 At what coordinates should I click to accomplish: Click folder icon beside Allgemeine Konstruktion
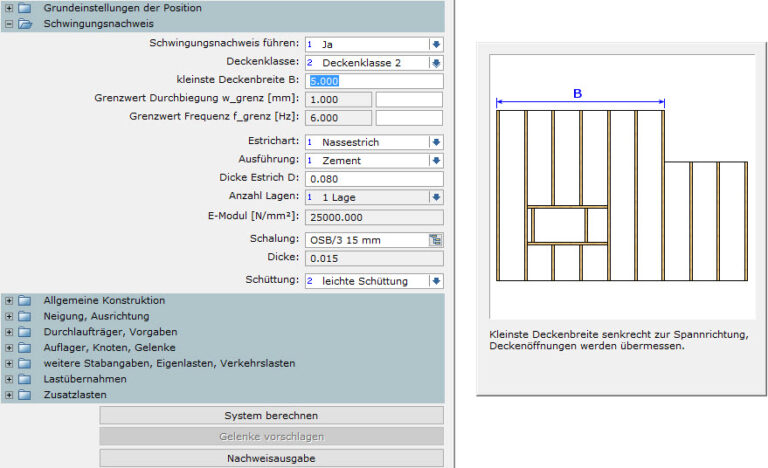(25, 300)
